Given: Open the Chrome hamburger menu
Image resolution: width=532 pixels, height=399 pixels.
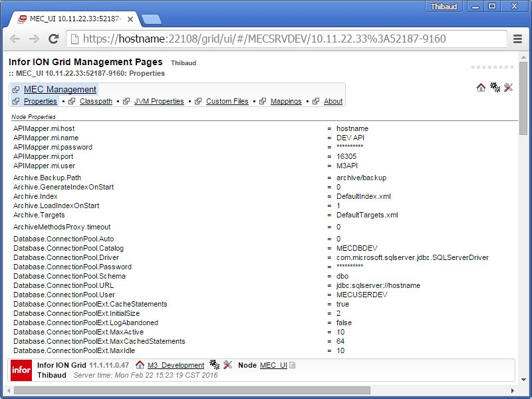Looking at the screenshot, I should coord(517,39).
